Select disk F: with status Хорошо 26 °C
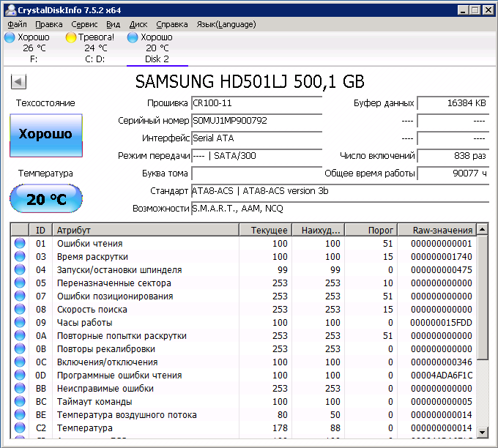 point(34,48)
